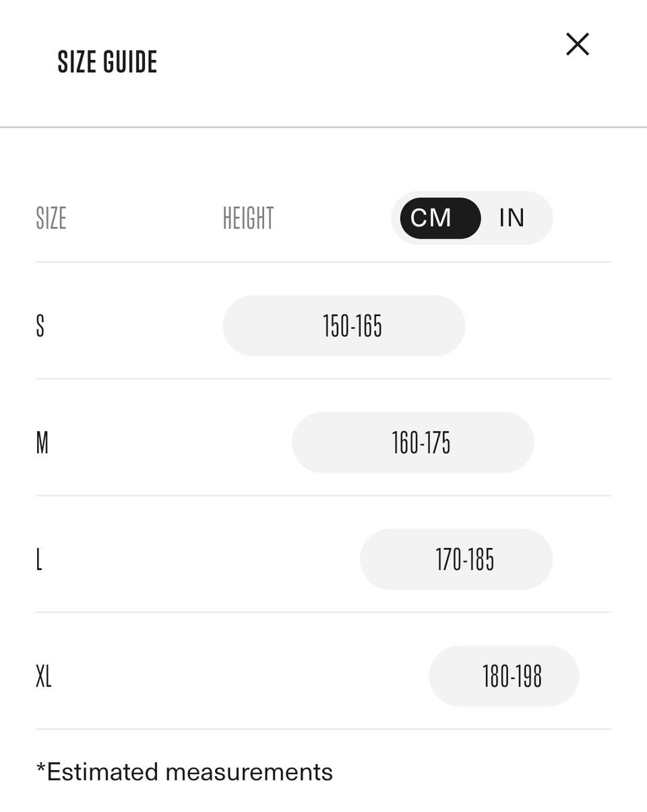This screenshot has width=647, height=812.
Task: Click the Estimated measurements footnote
Action: tap(185, 772)
